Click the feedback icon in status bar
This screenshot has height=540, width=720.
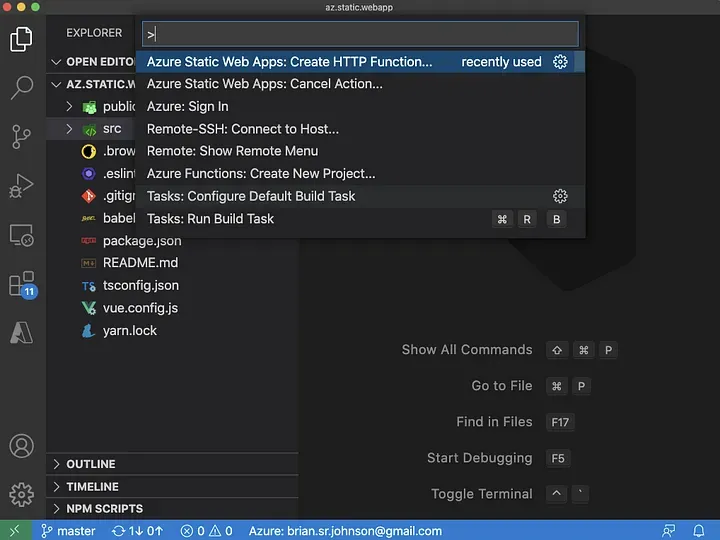(669, 531)
